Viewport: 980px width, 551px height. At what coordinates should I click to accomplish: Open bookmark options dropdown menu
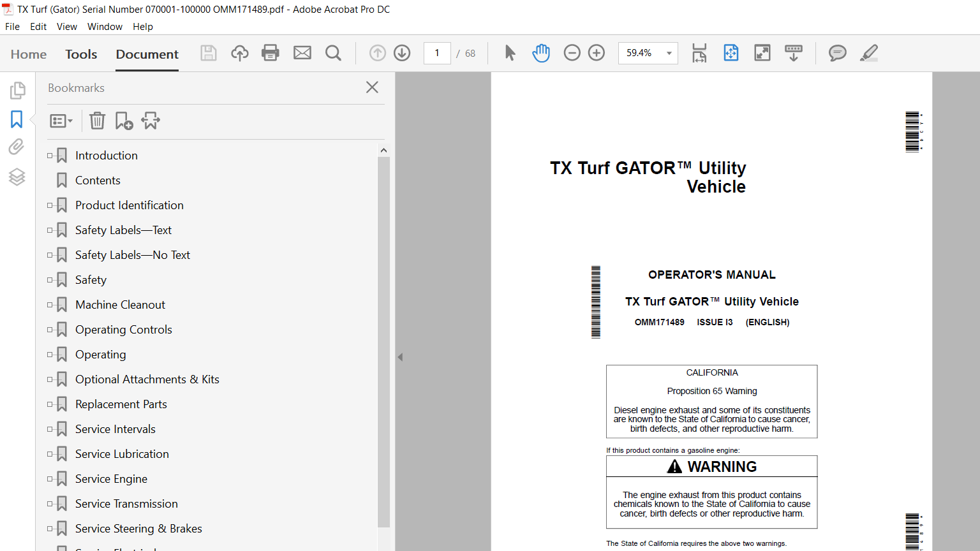click(61, 121)
